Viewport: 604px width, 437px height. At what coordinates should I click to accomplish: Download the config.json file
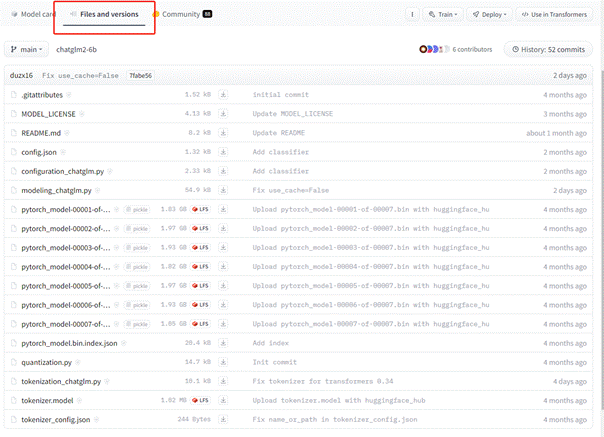[224, 152]
